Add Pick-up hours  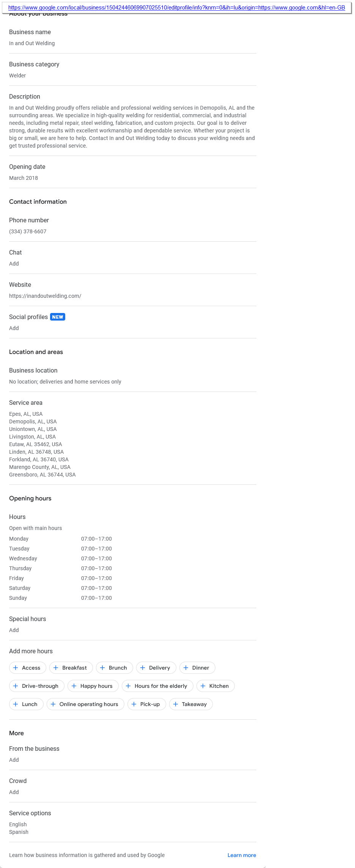[146, 704]
